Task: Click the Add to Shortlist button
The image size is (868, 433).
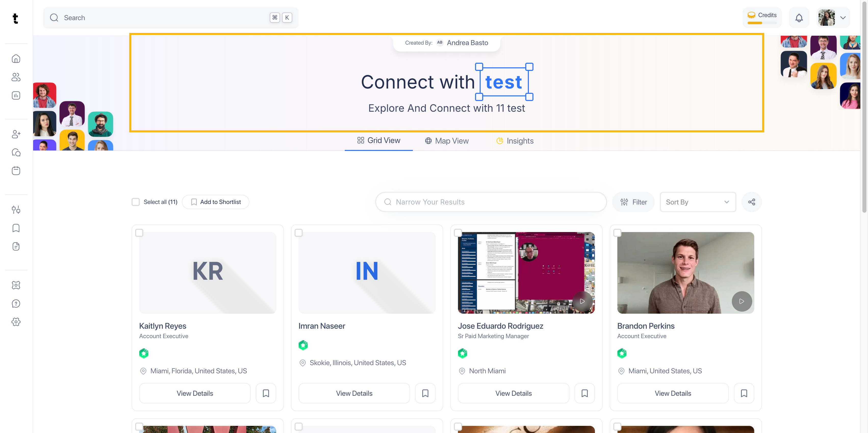Action: [216, 202]
